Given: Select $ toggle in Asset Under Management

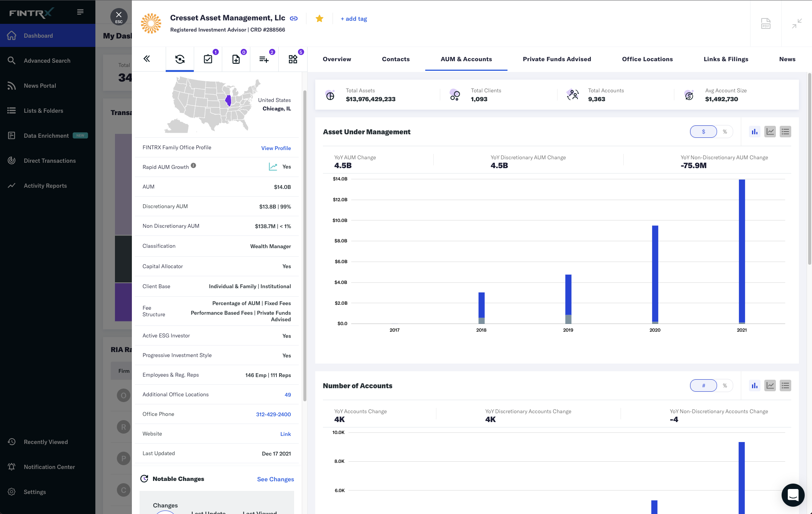Looking at the screenshot, I should (x=704, y=132).
